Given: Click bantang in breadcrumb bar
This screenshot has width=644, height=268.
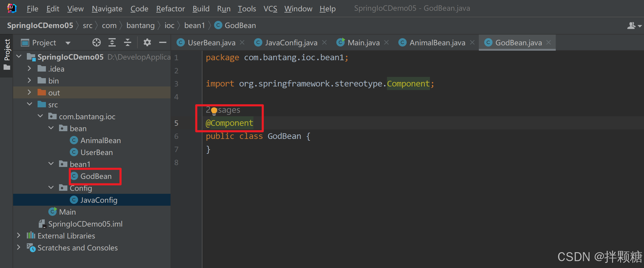Looking at the screenshot, I should pos(140,26).
